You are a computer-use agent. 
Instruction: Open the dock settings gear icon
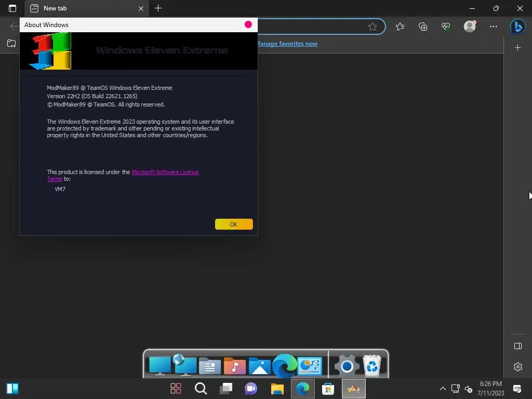[347, 366]
